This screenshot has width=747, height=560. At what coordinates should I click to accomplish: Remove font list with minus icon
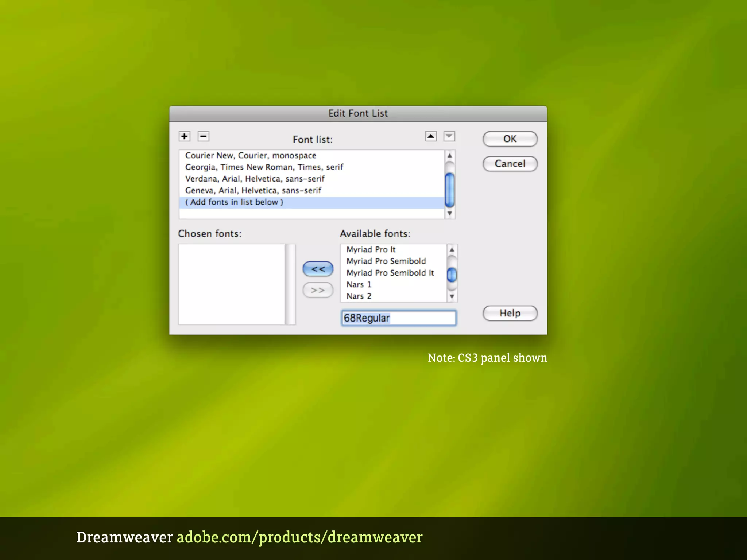click(203, 136)
